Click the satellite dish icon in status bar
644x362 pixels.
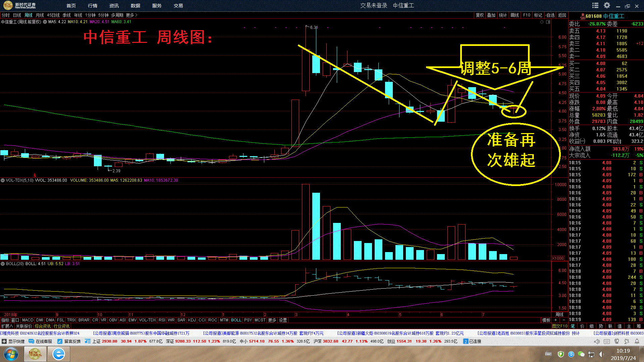(x=627, y=341)
